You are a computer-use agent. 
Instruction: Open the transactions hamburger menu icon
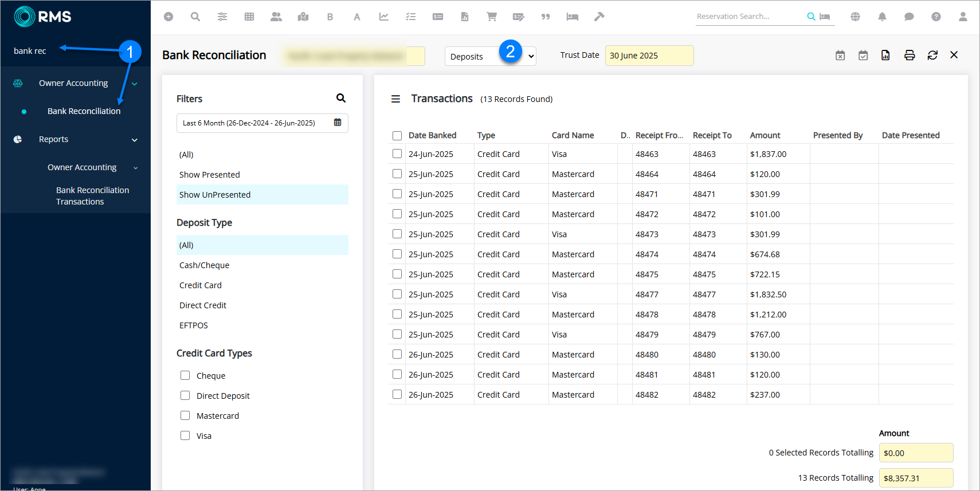[395, 99]
